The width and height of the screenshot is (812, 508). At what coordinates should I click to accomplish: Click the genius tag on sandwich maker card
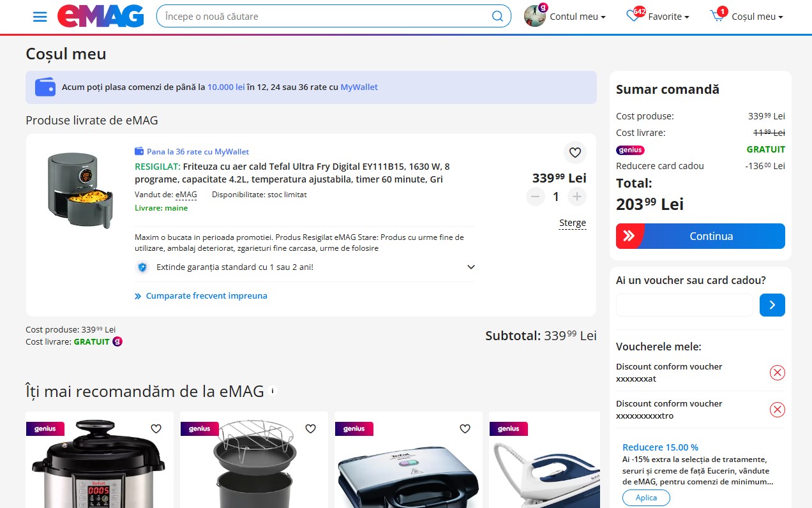pos(354,429)
